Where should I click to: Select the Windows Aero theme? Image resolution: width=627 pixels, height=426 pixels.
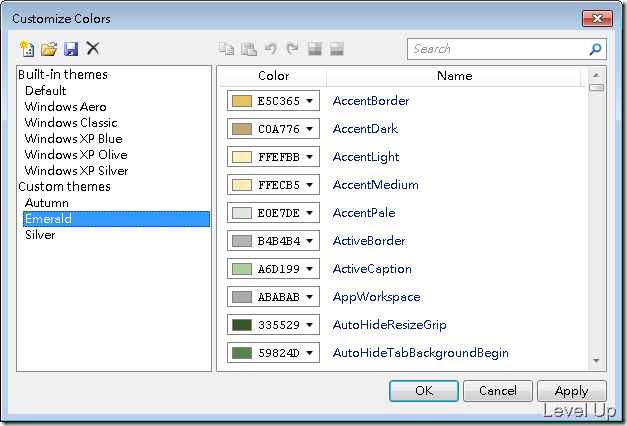(66, 107)
